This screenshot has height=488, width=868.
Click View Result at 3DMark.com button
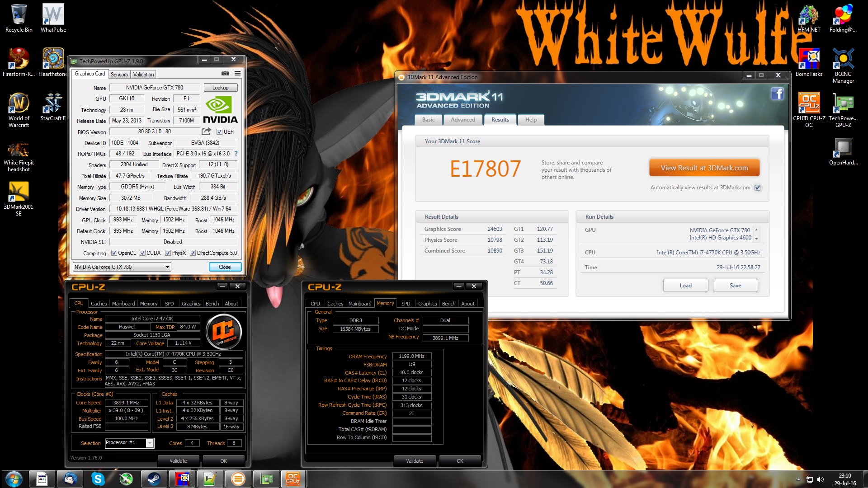click(704, 168)
